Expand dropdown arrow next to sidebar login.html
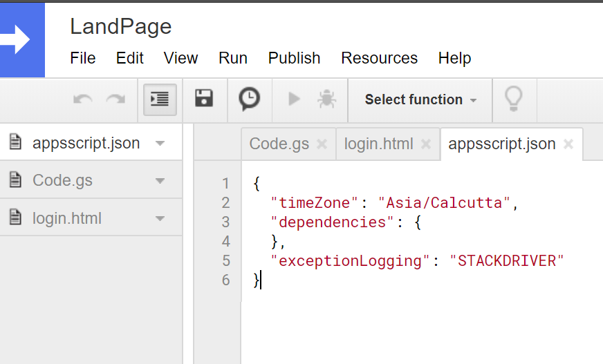603x364 pixels. coord(160,219)
